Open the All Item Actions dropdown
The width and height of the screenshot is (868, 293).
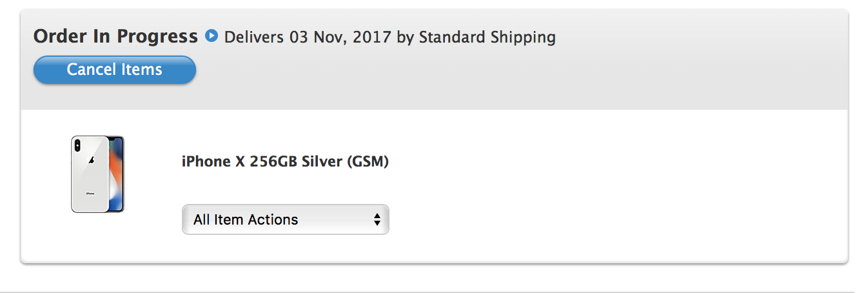(x=285, y=219)
